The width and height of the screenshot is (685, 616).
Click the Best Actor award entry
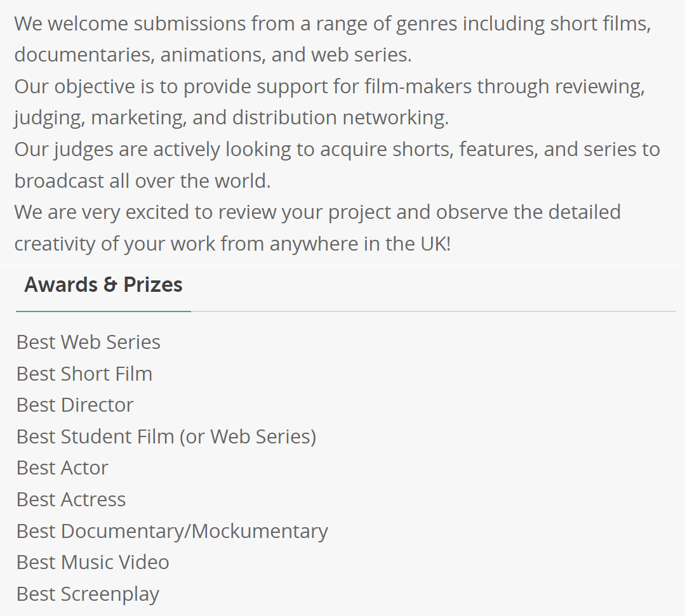coord(62,468)
